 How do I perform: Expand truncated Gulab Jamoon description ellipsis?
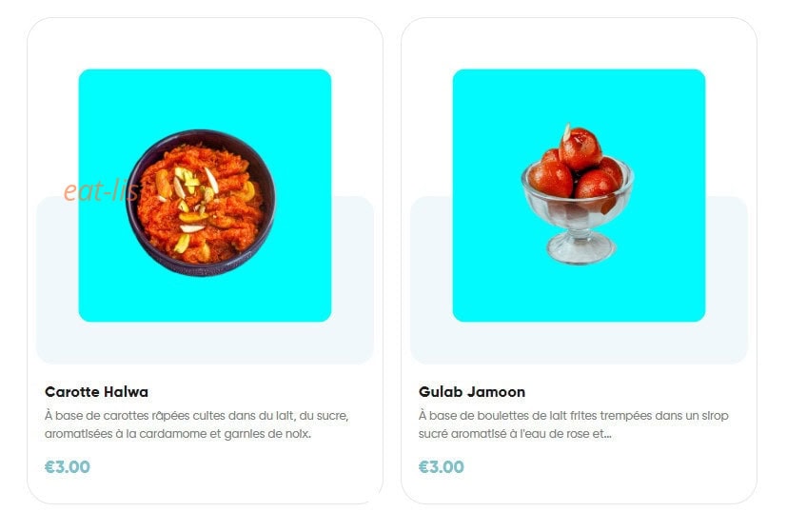608,434
